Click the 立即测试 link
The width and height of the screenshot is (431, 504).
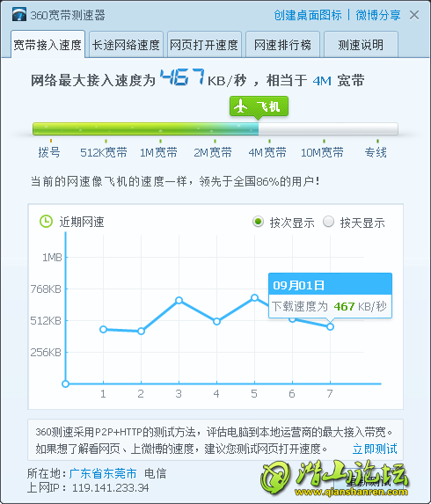coord(375,449)
